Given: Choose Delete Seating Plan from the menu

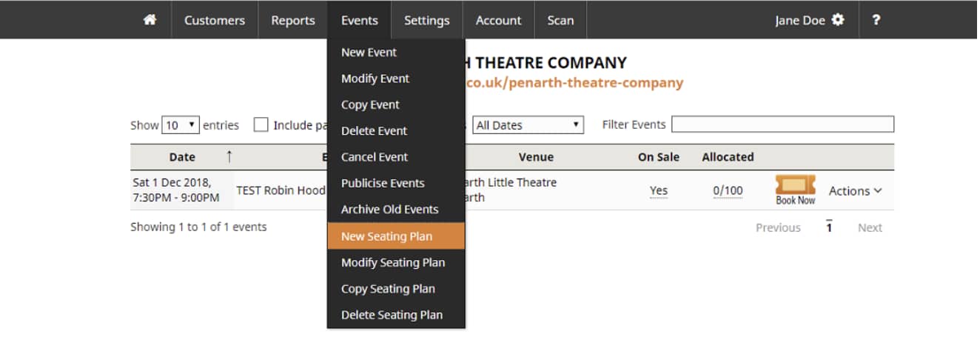Looking at the screenshot, I should (x=392, y=315).
